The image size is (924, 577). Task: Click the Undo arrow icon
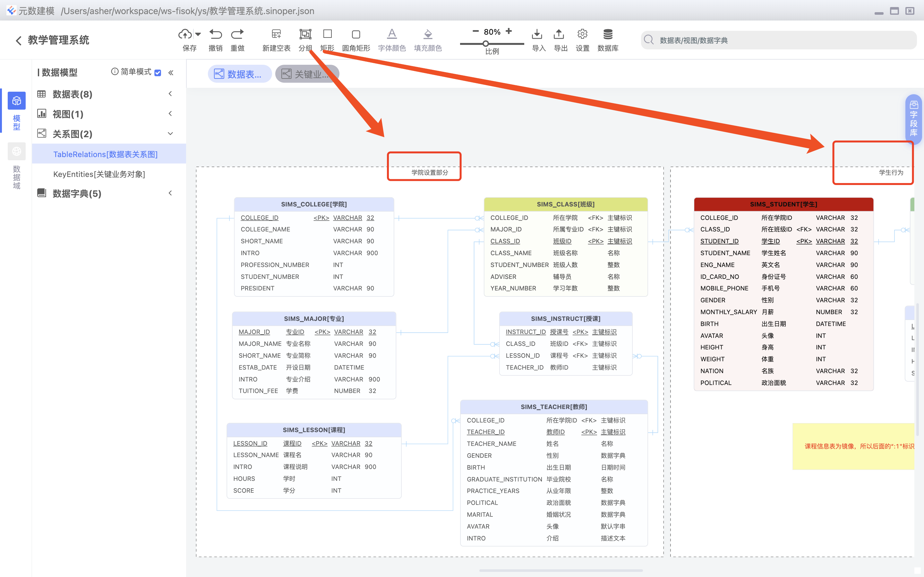(215, 34)
